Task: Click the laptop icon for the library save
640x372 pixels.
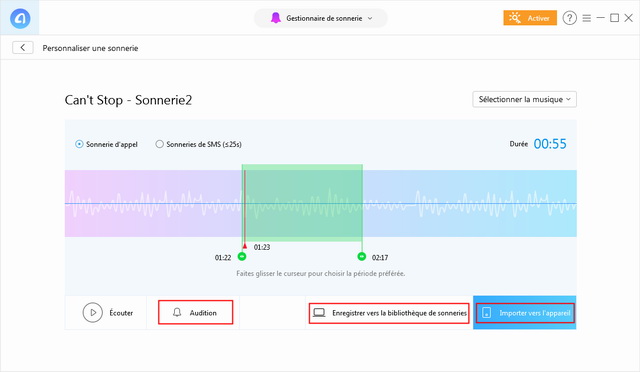Action: pyautogui.click(x=319, y=313)
